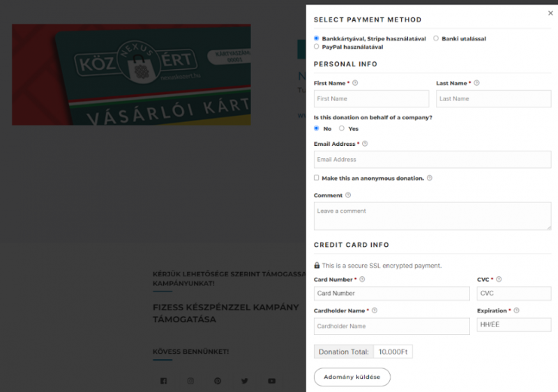
Task: Select Banki utalással payment option
Action: (x=435, y=38)
